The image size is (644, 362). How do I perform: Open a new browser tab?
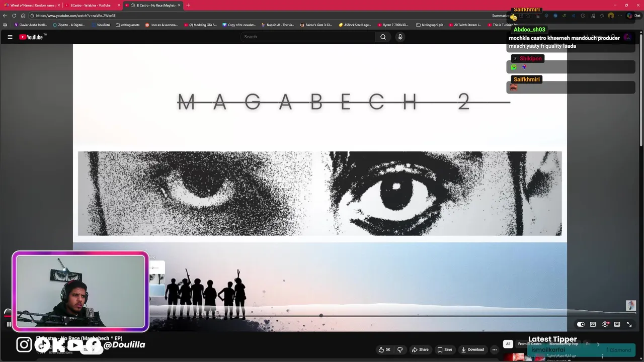pos(188,5)
